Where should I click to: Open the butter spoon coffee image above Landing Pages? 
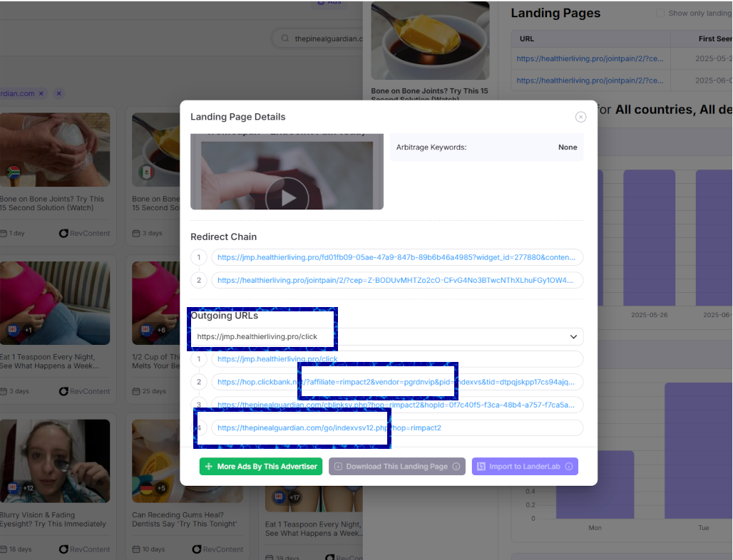click(430, 41)
